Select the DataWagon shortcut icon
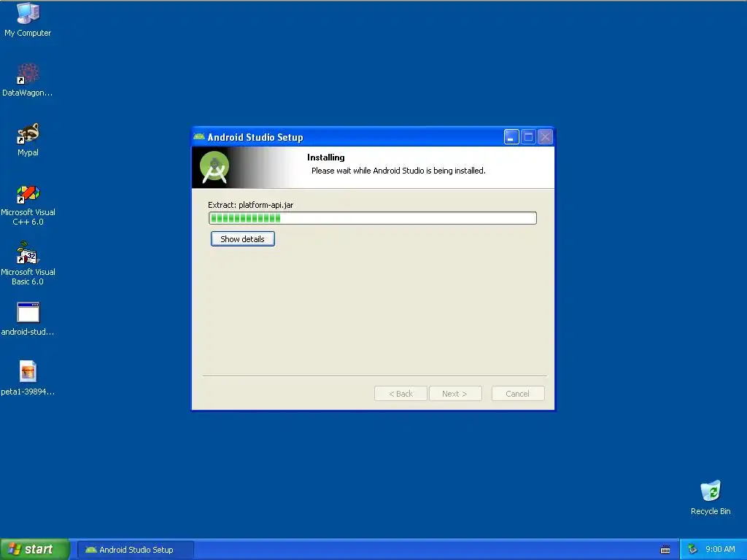747x560 pixels. click(28, 79)
